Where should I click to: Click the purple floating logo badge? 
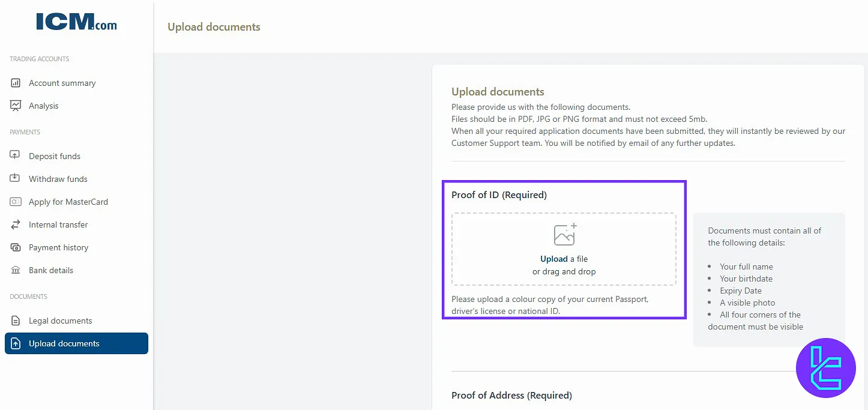pos(825,368)
